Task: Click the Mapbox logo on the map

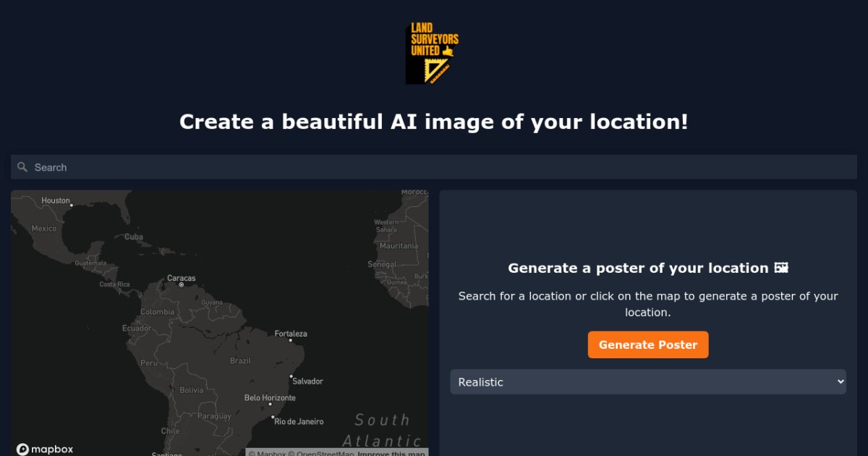Action: pos(45,449)
